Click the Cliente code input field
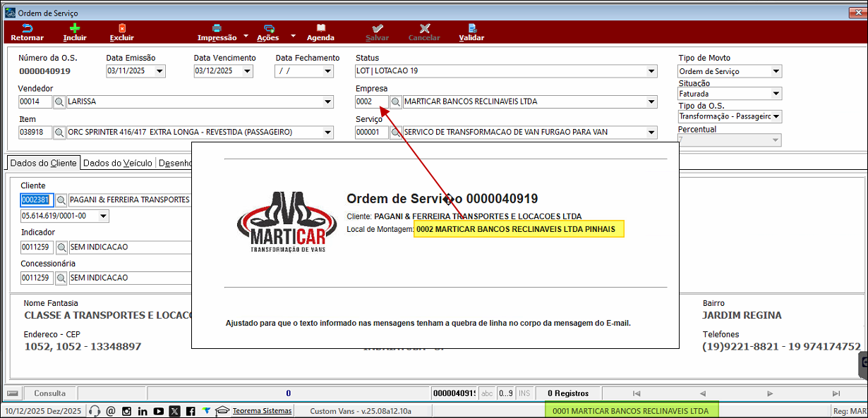Viewport: 868px width, 418px height. tap(37, 199)
